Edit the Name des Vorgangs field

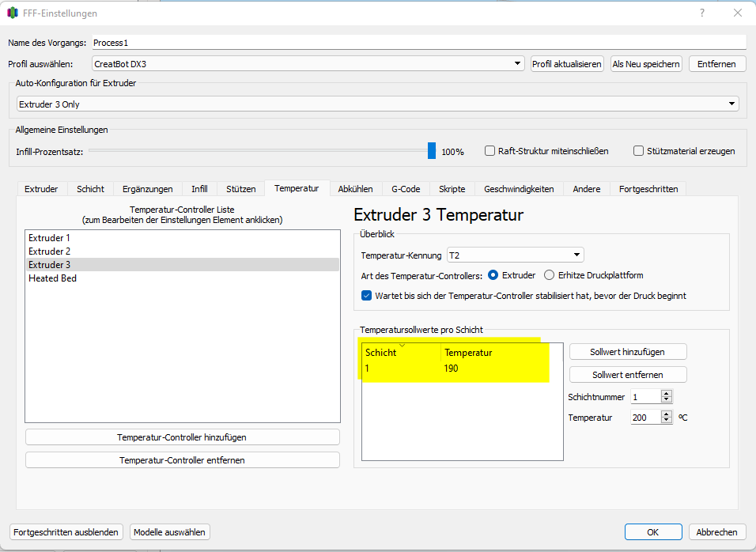pos(419,43)
